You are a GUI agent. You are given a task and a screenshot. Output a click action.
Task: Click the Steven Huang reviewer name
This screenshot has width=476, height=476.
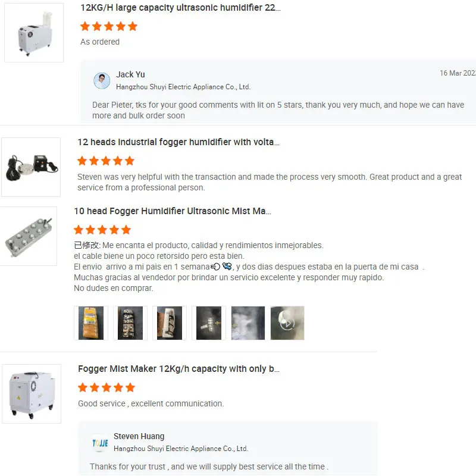[139, 436]
